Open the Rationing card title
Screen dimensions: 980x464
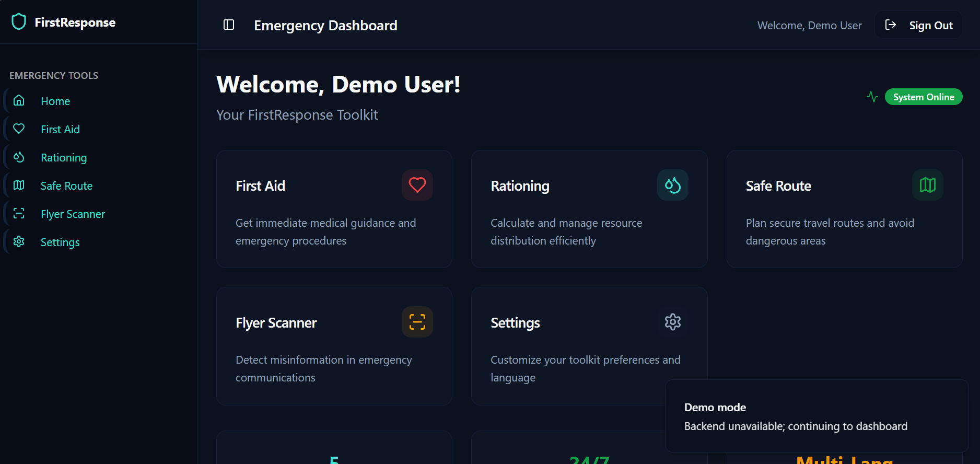520,186
